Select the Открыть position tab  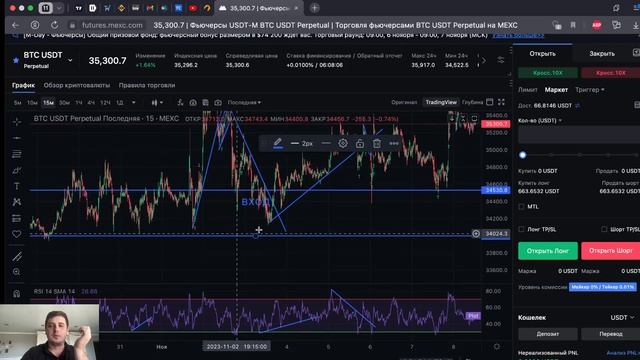[542, 53]
